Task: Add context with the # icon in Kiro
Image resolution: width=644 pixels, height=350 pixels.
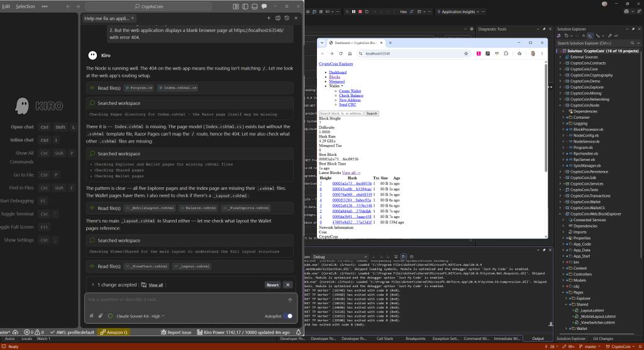Action: click(92, 316)
